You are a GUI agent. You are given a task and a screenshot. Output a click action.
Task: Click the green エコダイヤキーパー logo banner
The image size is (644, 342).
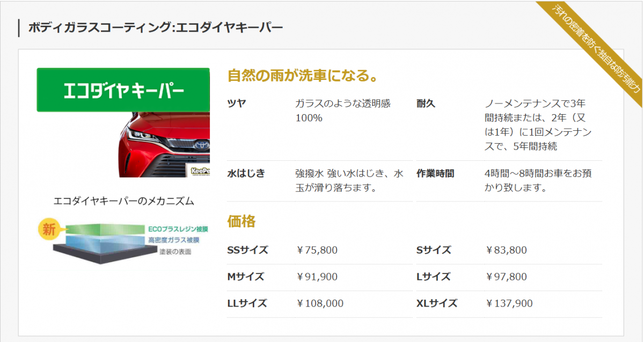123,90
